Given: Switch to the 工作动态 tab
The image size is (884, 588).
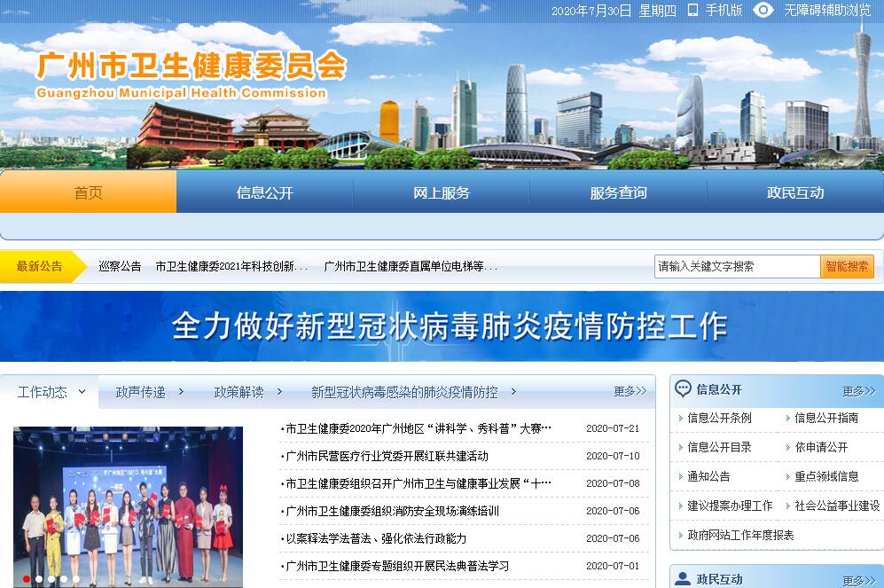Looking at the screenshot, I should (x=43, y=392).
